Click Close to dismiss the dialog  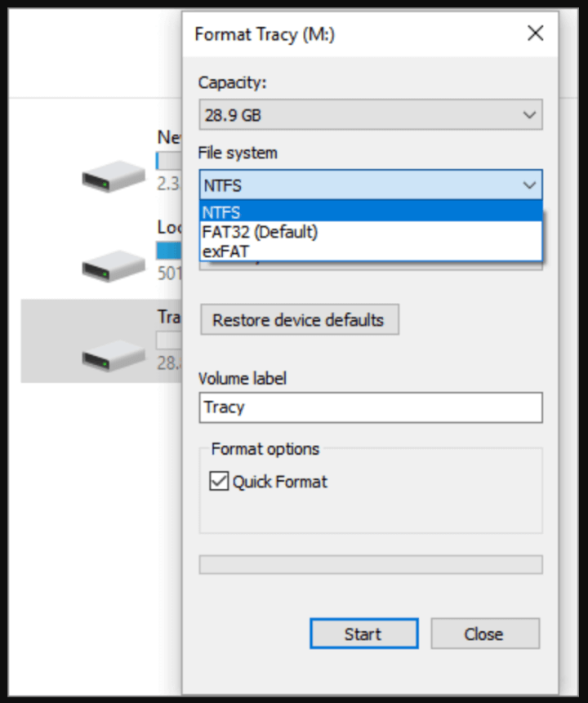coord(484,634)
